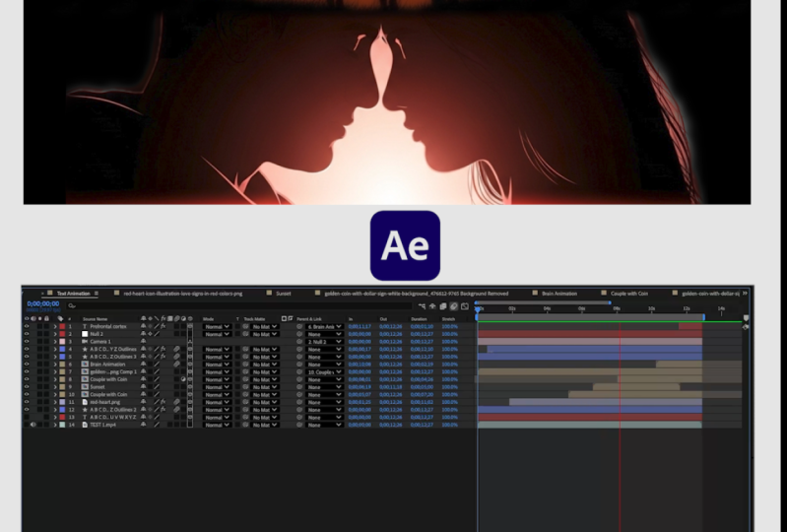Screen dimensions: 787x532
Task: Hide the Null 2 layer via eye icon
Action: point(27,334)
